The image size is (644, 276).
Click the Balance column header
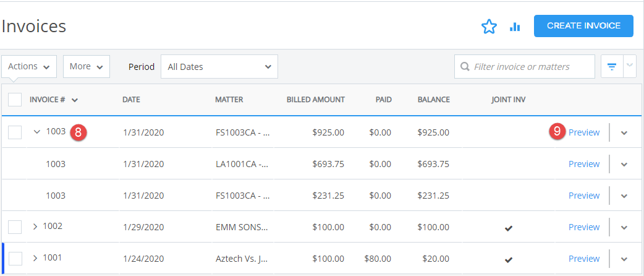434,100
